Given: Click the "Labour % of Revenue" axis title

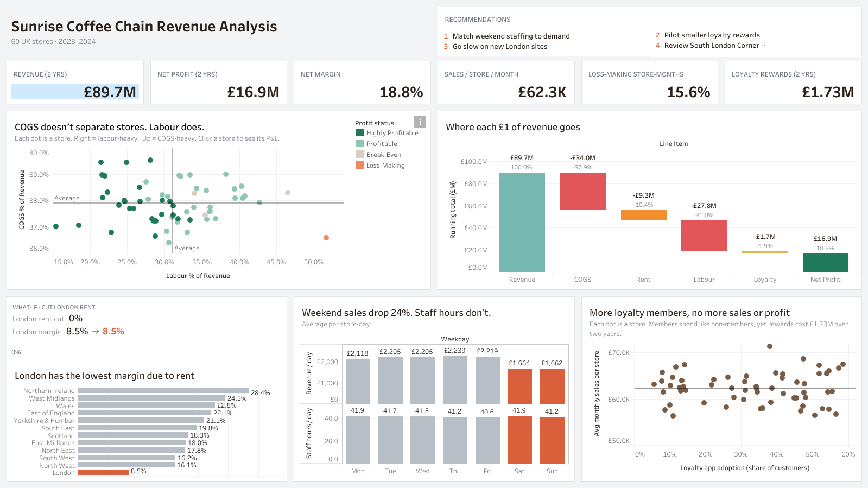Looking at the screenshot, I should coord(198,276).
